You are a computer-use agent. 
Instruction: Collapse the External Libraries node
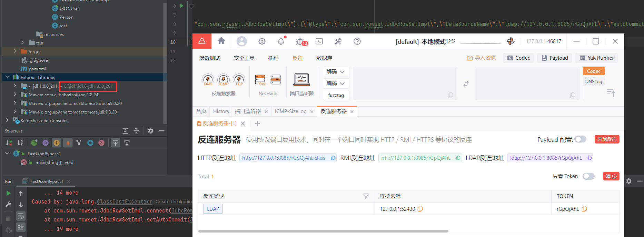(x=7, y=77)
